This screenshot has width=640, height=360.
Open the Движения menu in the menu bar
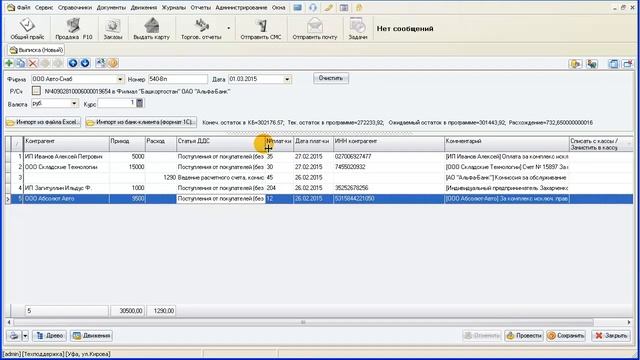[144, 8]
